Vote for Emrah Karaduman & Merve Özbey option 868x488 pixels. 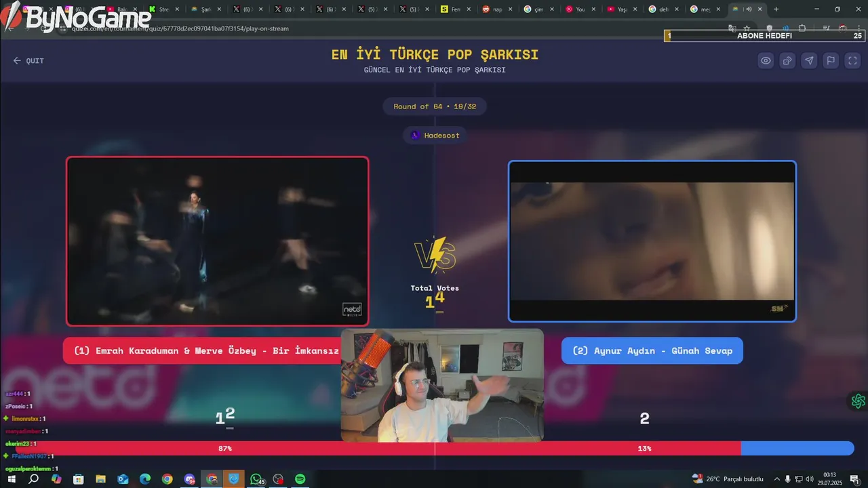pyautogui.click(x=206, y=350)
